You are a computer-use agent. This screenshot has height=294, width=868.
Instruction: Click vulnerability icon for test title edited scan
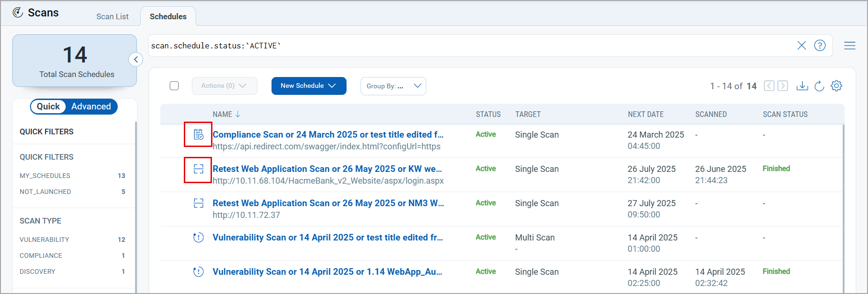coord(198,238)
